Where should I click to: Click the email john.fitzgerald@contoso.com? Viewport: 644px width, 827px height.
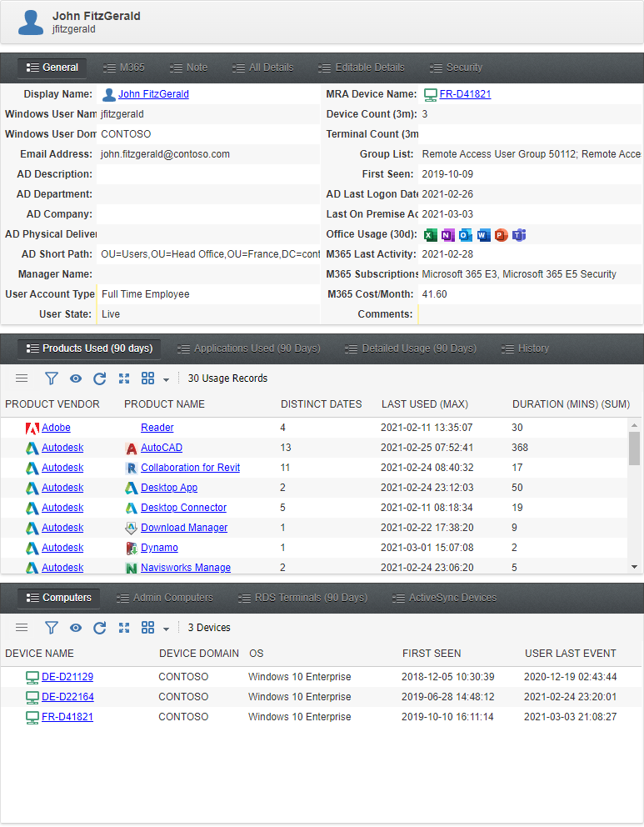point(165,154)
